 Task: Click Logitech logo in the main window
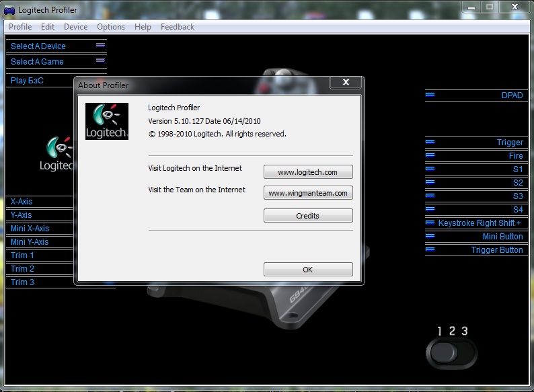(56, 154)
